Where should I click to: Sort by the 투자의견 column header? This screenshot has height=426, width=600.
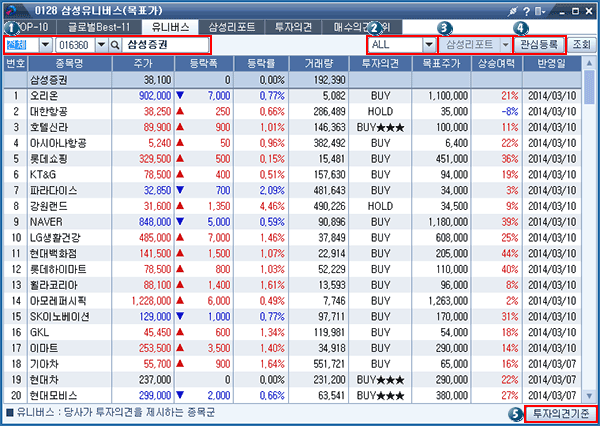(x=380, y=64)
